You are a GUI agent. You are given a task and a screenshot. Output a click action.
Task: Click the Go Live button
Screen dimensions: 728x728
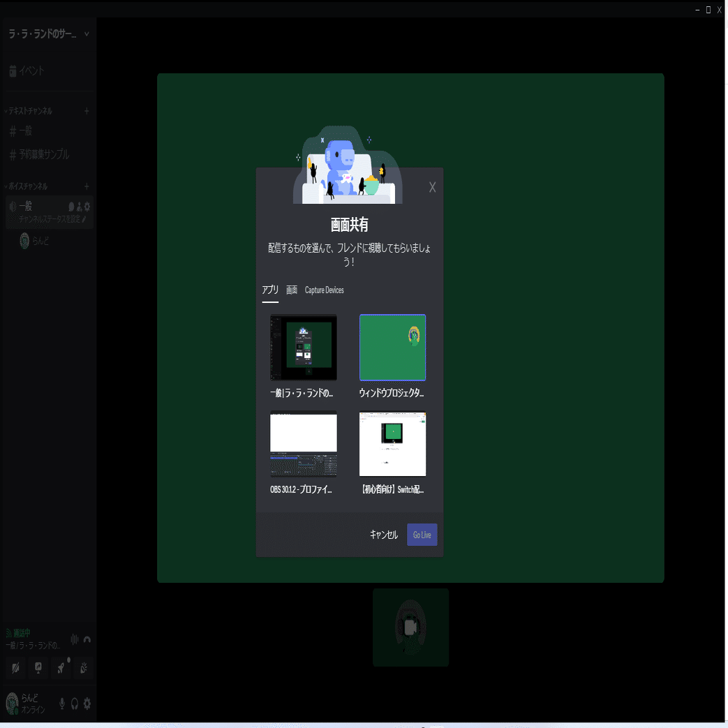tap(422, 535)
